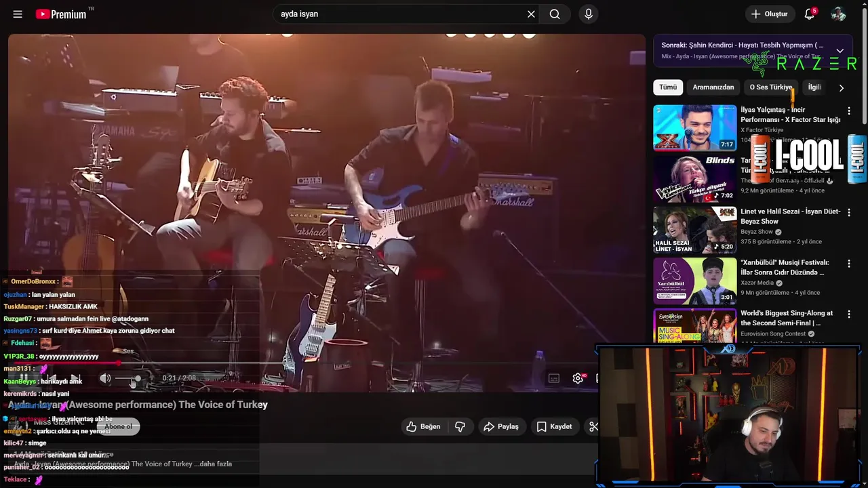
Task: Mute the video via speaker icon
Action: 105,378
